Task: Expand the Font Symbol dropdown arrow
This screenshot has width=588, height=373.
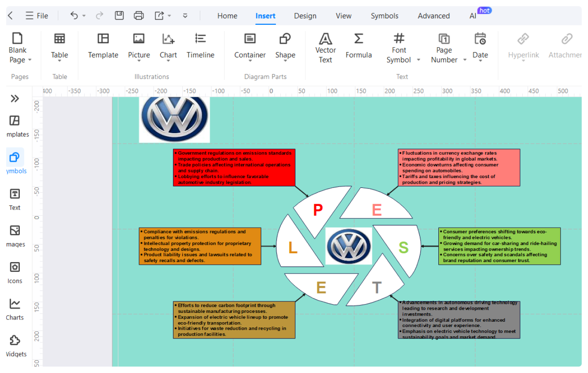Action: point(418,60)
